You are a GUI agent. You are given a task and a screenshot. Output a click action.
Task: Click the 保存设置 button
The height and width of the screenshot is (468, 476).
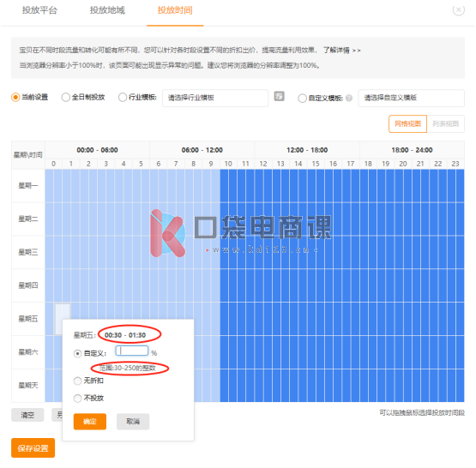33,448
